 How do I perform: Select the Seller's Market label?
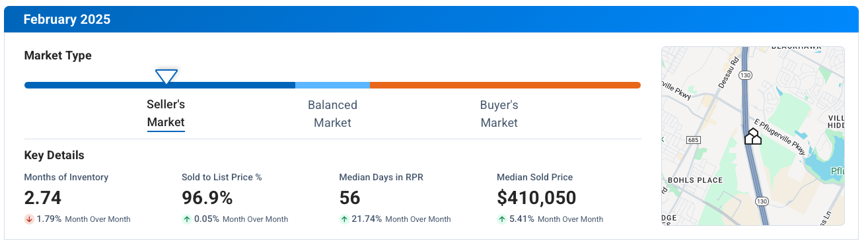(x=166, y=114)
